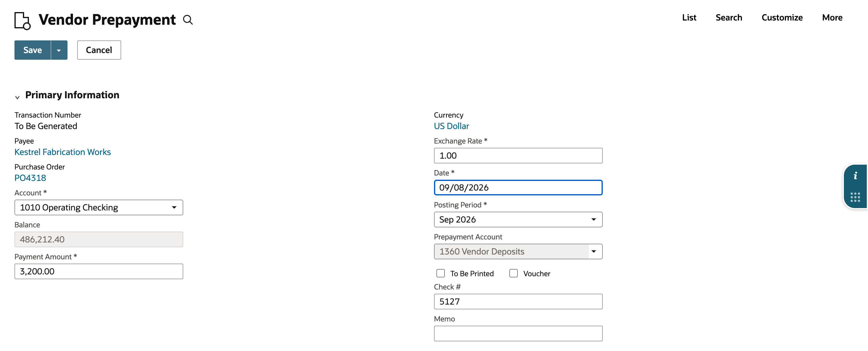Screen dimensions: 868x351
Task: Open the info panel icon on right edge
Action: (855, 176)
